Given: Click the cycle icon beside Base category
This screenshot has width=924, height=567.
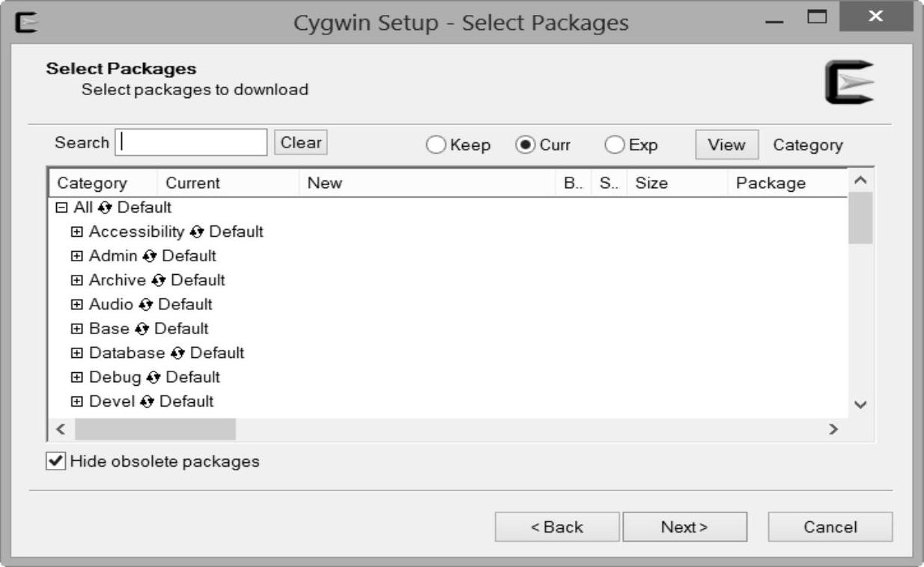Looking at the screenshot, I should pos(142,329).
